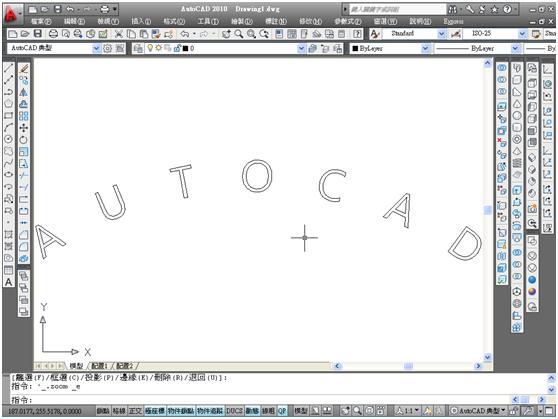The width and height of the screenshot is (558, 419).
Task: Select the Ellipse draw tool
Action: pos(9,175)
